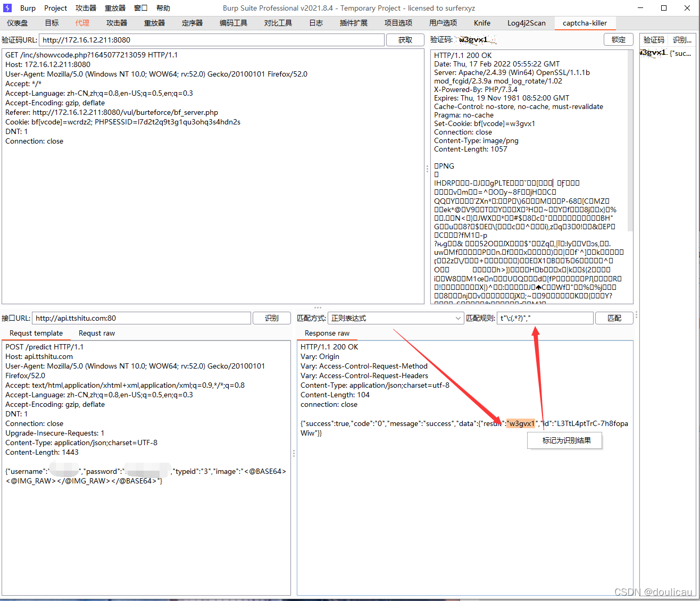
Task: Switch to the 插件扩展 tab
Action: click(x=354, y=23)
